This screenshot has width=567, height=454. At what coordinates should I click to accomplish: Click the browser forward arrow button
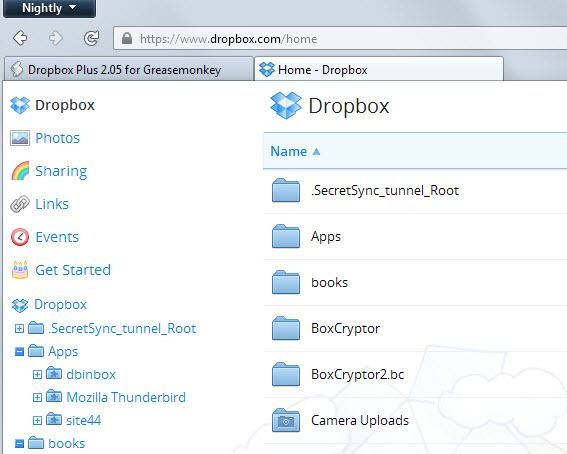(x=56, y=38)
